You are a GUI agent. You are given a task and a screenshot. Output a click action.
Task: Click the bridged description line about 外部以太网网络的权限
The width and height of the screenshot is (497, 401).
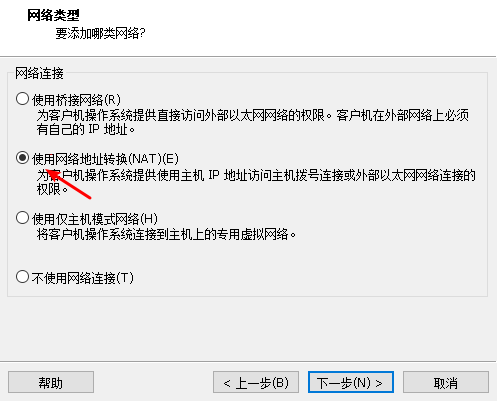pyautogui.click(x=253, y=115)
